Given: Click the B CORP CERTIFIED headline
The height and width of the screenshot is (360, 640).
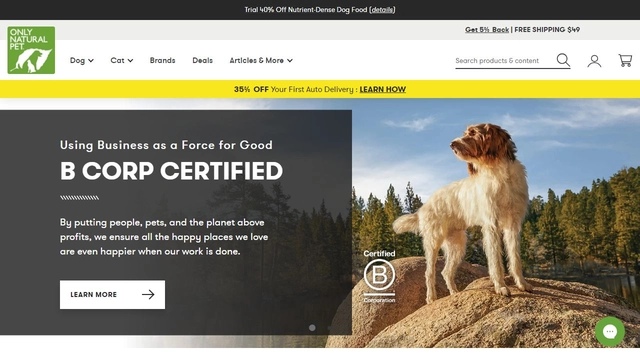Looking at the screenshot, I should (x=171, y=171).
